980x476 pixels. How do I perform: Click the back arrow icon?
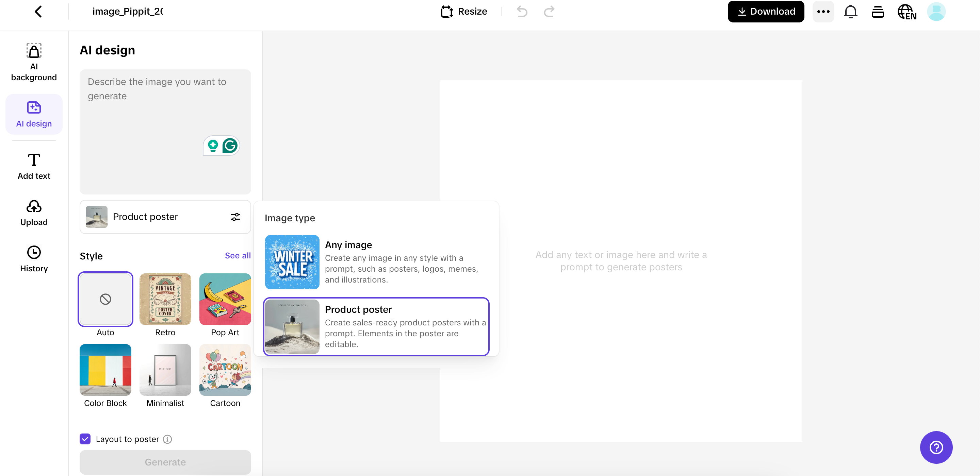click(x=38, y=12)
